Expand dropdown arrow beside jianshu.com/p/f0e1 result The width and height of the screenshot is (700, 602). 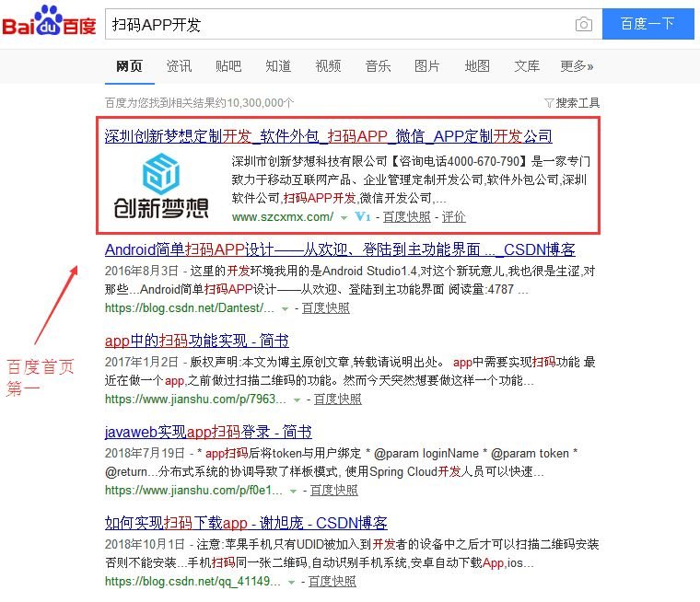[x=301, y=491]
